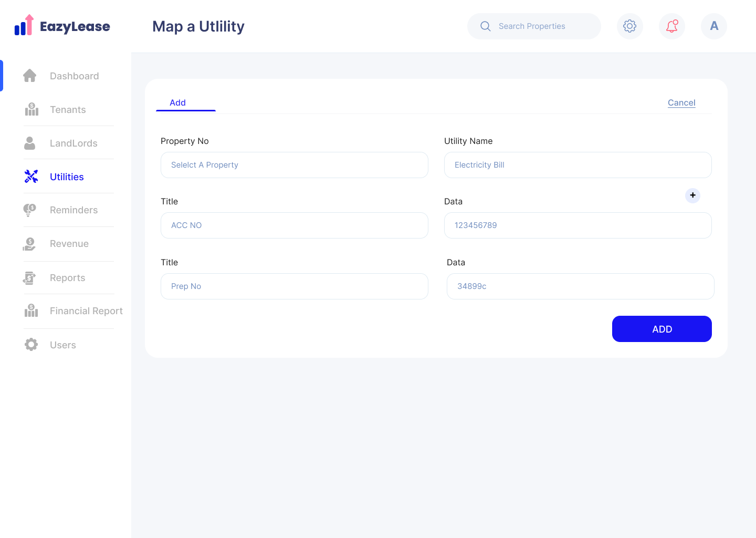756x538 pixels.
Task: Open the user avatar 'A' menu
Action: [713, 26]
